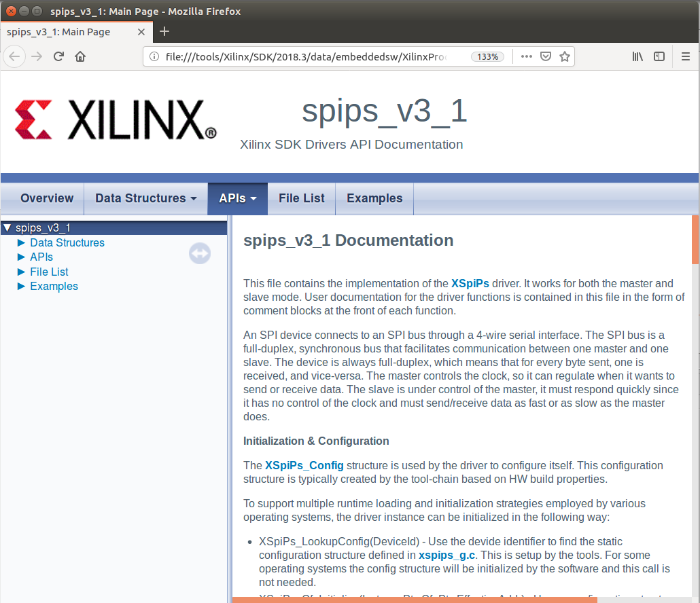Viewport: 700px width, 603px height.
Task: Reset the 133% zoom level badge
Action: [487, 56]
